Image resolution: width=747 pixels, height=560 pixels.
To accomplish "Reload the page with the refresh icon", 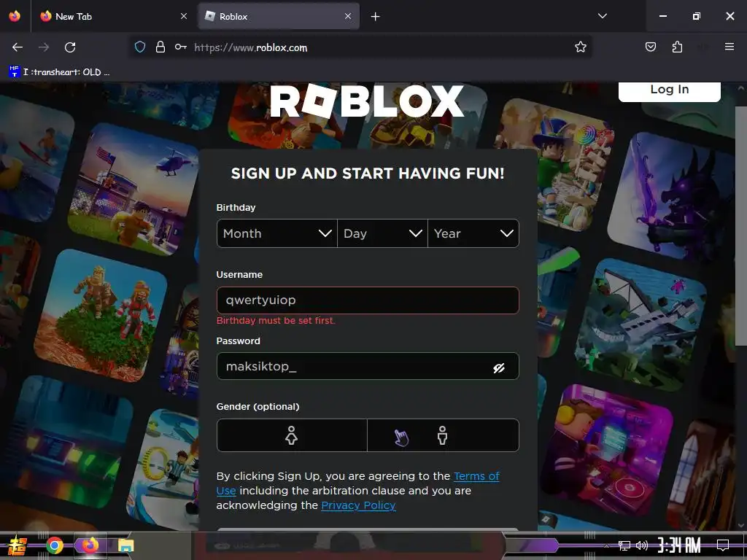I will pyautogui.click(x=70, y=47).
